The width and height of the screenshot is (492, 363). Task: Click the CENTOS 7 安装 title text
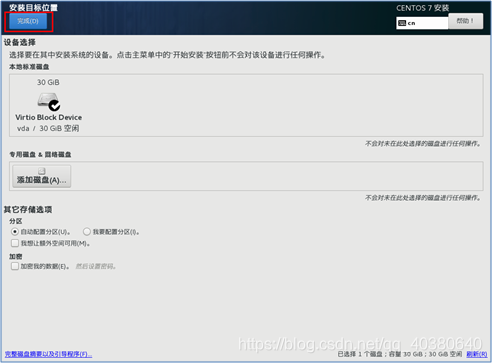tap(423, 8)
